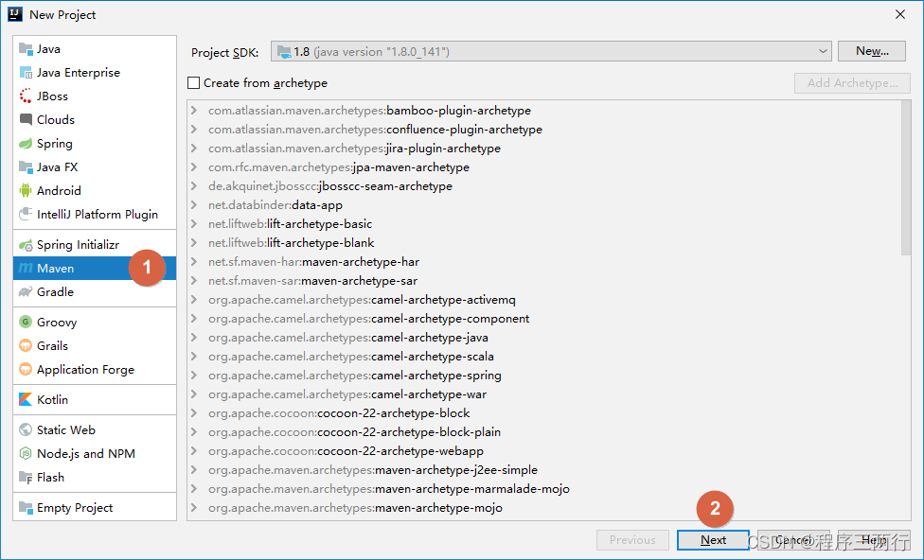Click the Flash folder icon

click(26, 478)
